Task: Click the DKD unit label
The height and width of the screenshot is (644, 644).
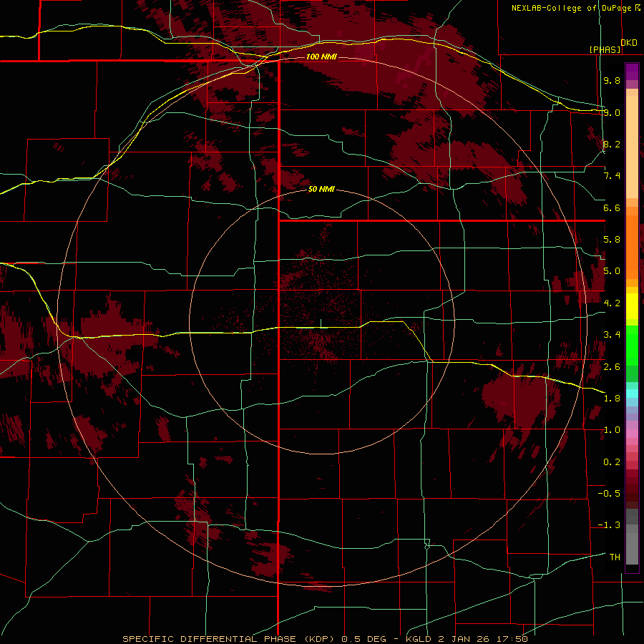Action: tap(629, 43)
